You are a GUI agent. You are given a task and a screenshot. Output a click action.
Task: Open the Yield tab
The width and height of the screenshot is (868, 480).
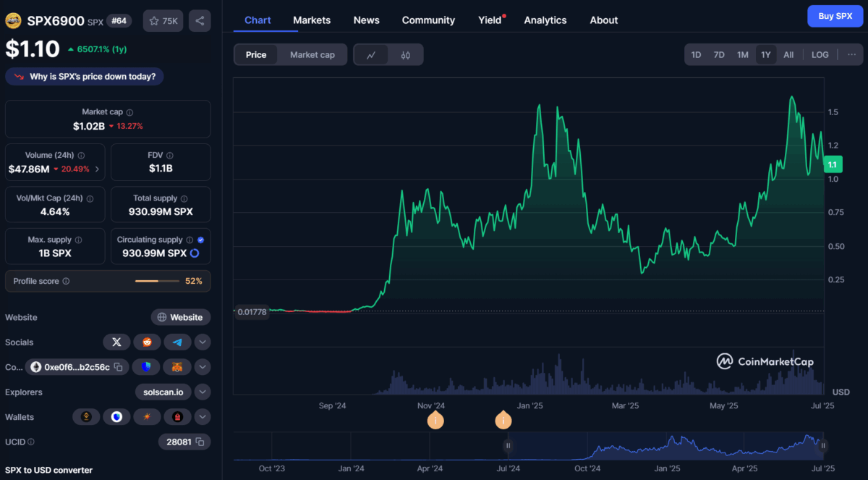pos(490,20)
